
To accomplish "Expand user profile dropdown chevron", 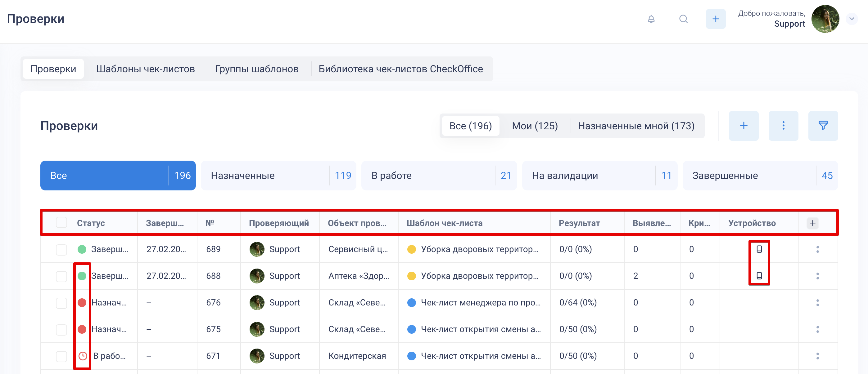I will [852, 19].
